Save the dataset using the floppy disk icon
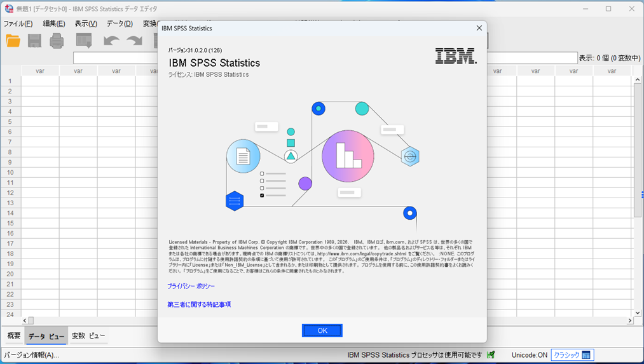 (34, 41)
